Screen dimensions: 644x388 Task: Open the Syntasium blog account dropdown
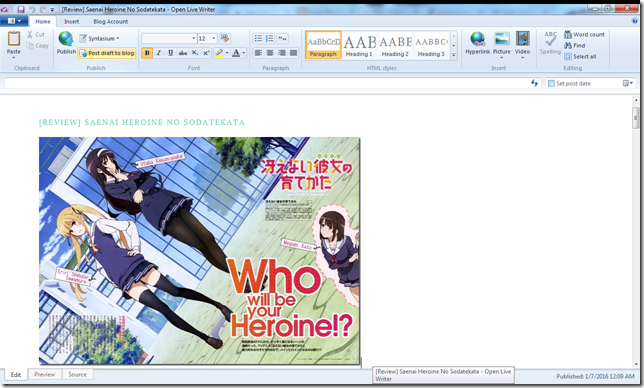99,38
